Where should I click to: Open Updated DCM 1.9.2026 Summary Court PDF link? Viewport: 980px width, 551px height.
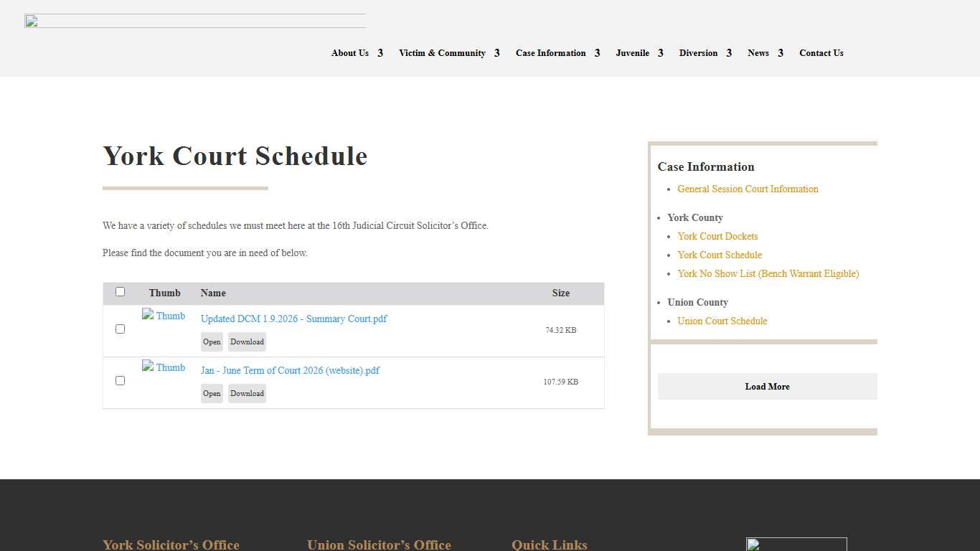[293, 319]
